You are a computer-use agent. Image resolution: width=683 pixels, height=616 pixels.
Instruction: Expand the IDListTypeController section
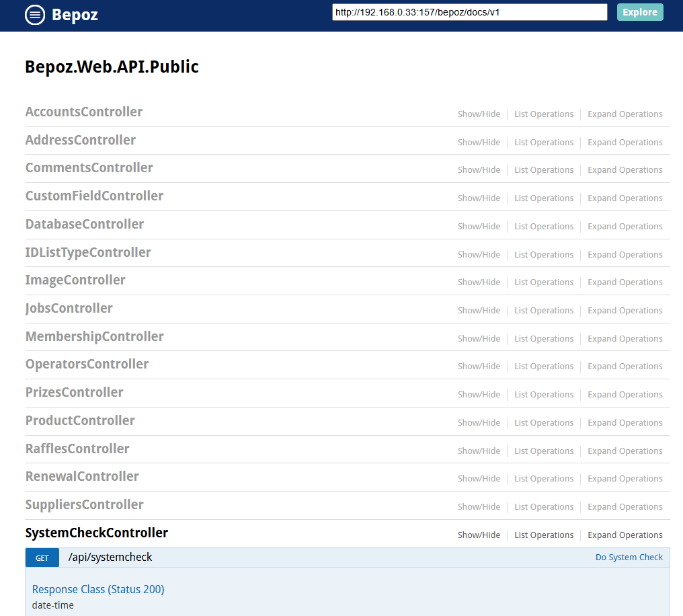point(88,253)
